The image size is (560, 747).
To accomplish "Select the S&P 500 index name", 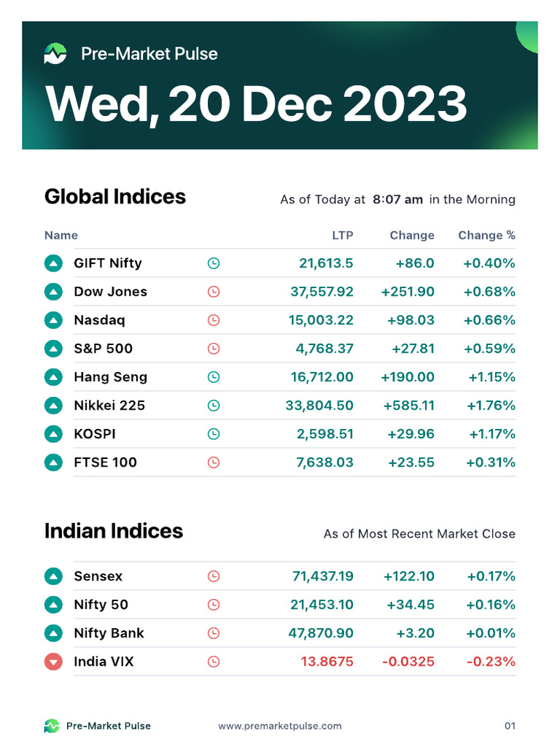I will tap(104, 349).
